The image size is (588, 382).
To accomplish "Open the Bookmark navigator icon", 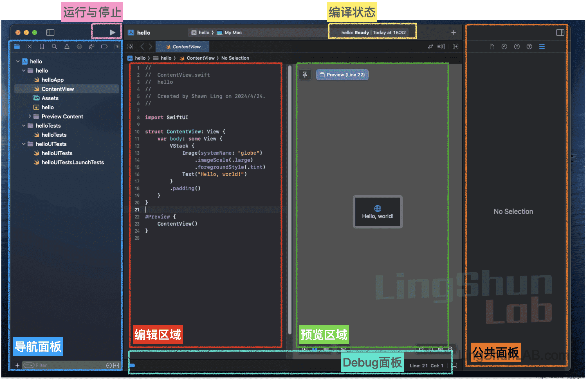I will (x=42, y=47).
